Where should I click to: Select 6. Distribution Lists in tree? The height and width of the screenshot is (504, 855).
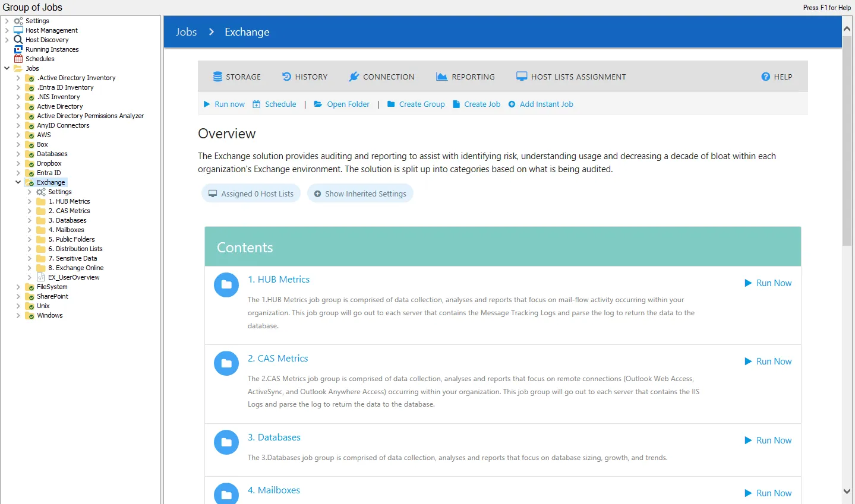coord(75,249)
